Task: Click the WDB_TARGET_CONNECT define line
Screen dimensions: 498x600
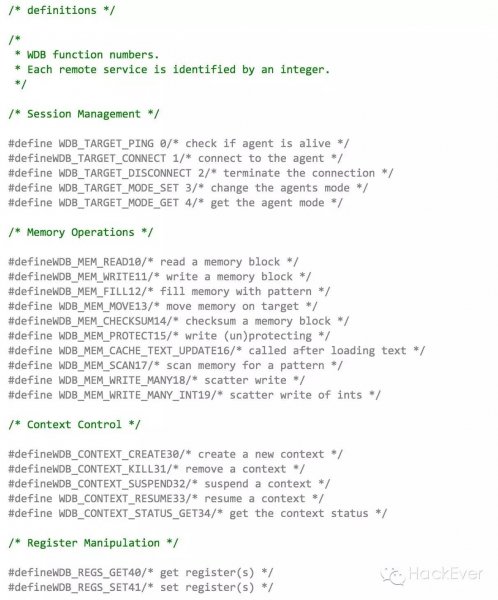Action: [175, 158]
